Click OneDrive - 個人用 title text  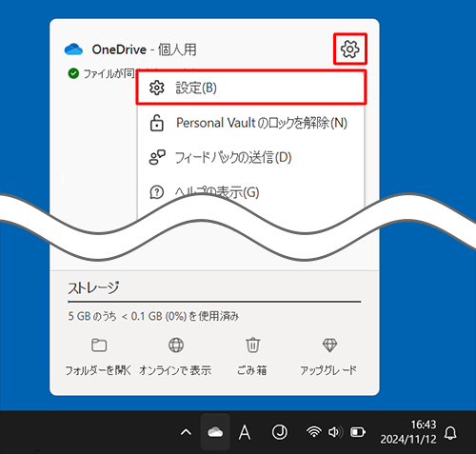click(x=144, y=49)
